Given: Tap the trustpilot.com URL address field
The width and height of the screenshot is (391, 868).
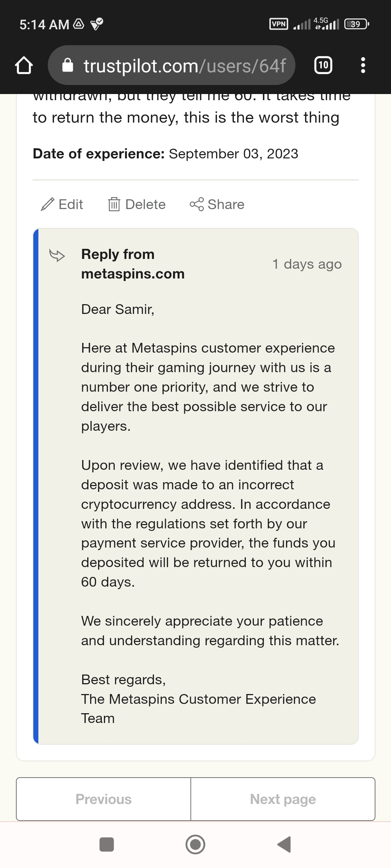Looking at the screenshot, I should click(x=185, y=65).
